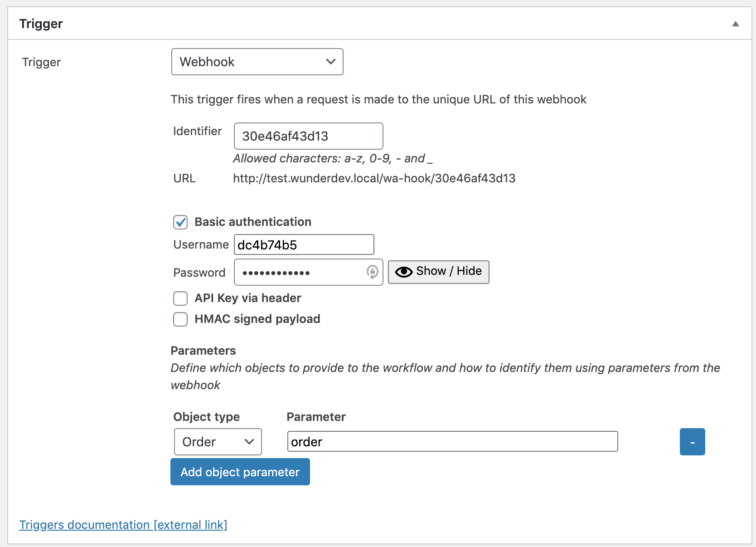Open the Webhook trigger dropdown
Viewport: 756px width, 547px height.
click(x=257, y=62)
